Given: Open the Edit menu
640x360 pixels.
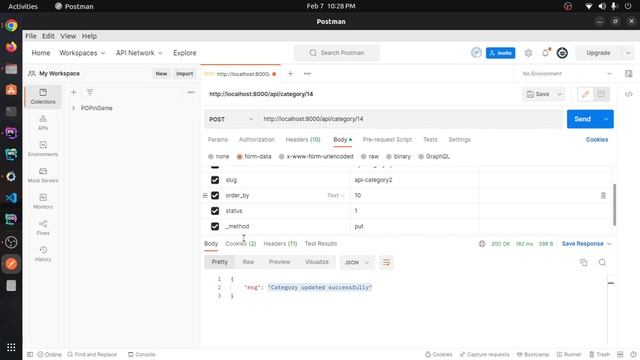Looking at the screenshot, I should point(48,36).
